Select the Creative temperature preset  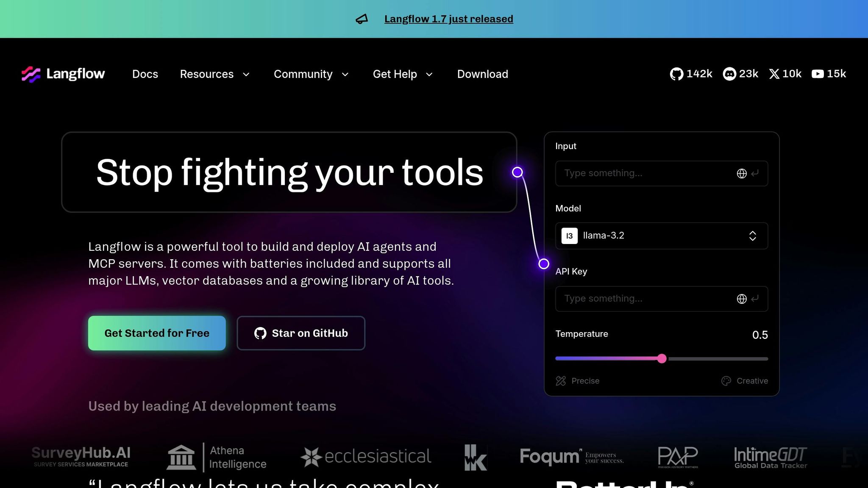point(745,381)
